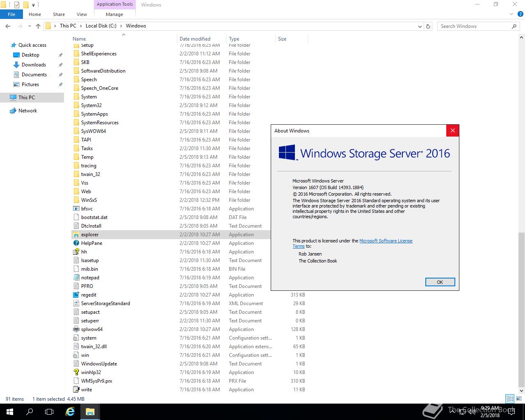The width and height of the screenshot is (525, 420).
Task: Expand This PC breadcrumb chevron
Action: pyautogui.click(x=81, y=26)
